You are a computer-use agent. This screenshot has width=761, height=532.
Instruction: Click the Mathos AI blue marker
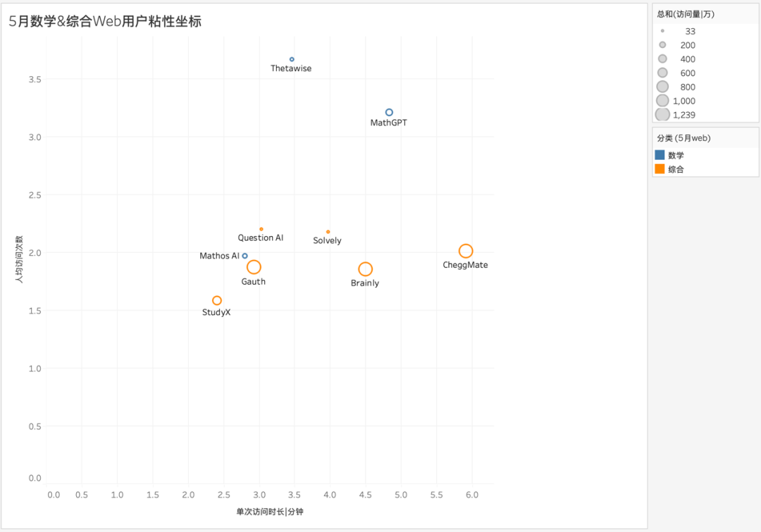(x=245, y=256)
